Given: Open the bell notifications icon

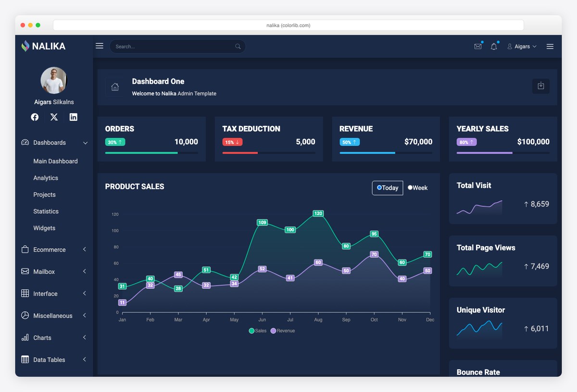Looking at the screenshot, I should [x=494, y=47].
